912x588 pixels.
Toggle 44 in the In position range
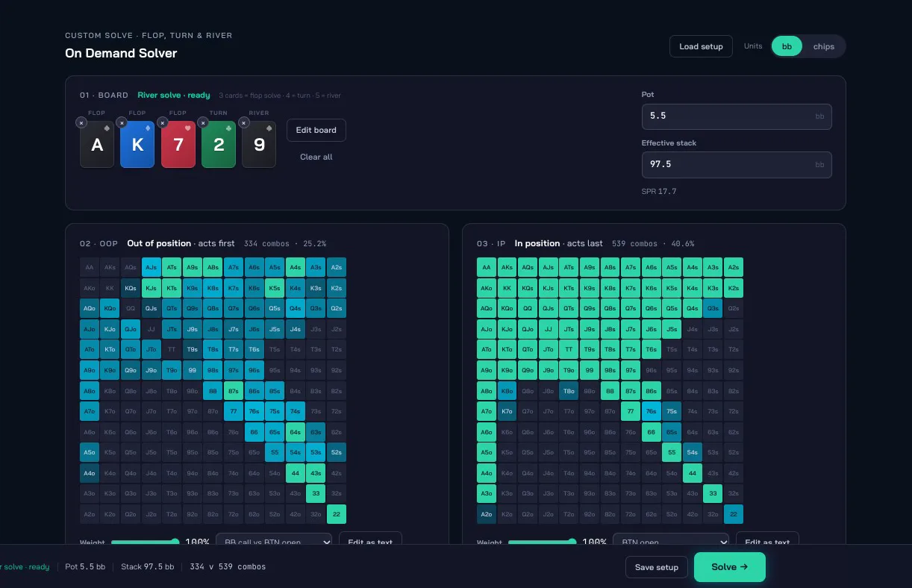[x=693, y=473]
